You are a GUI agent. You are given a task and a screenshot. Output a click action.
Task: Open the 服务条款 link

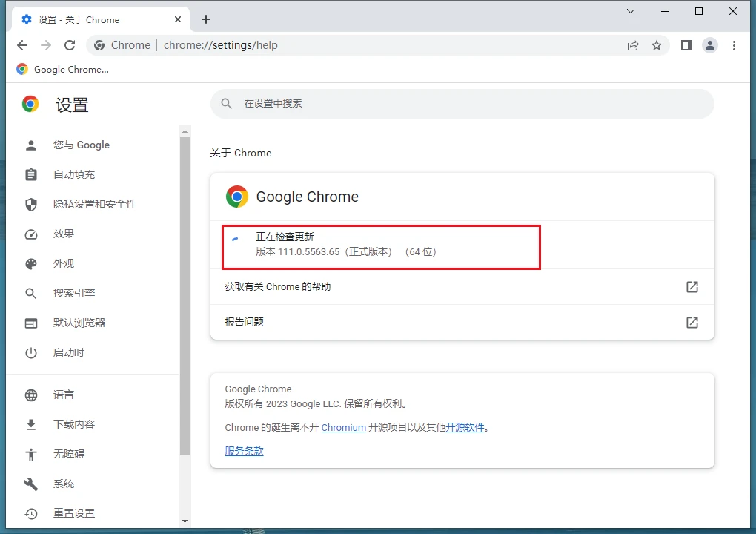point(244,452)
